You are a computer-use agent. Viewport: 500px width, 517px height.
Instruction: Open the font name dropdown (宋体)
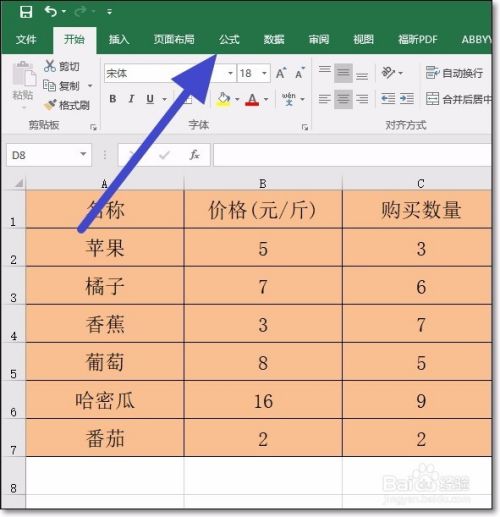(x=230, y=73)
